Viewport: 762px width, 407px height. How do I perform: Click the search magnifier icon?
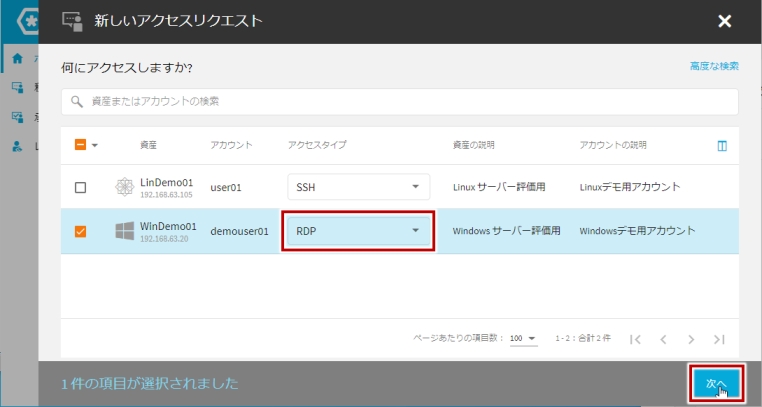77,102
